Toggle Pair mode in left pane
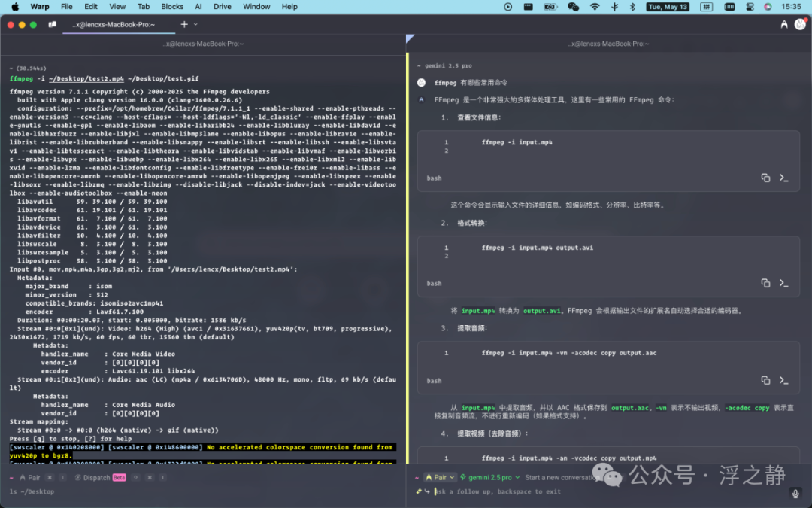The image size is (812, 508). coord(30,477)
